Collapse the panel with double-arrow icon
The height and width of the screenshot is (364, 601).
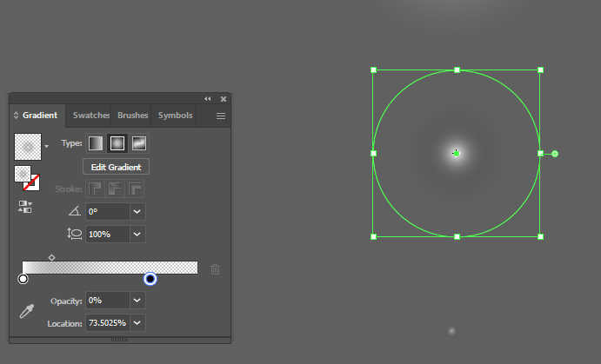(x=208, y=99)
